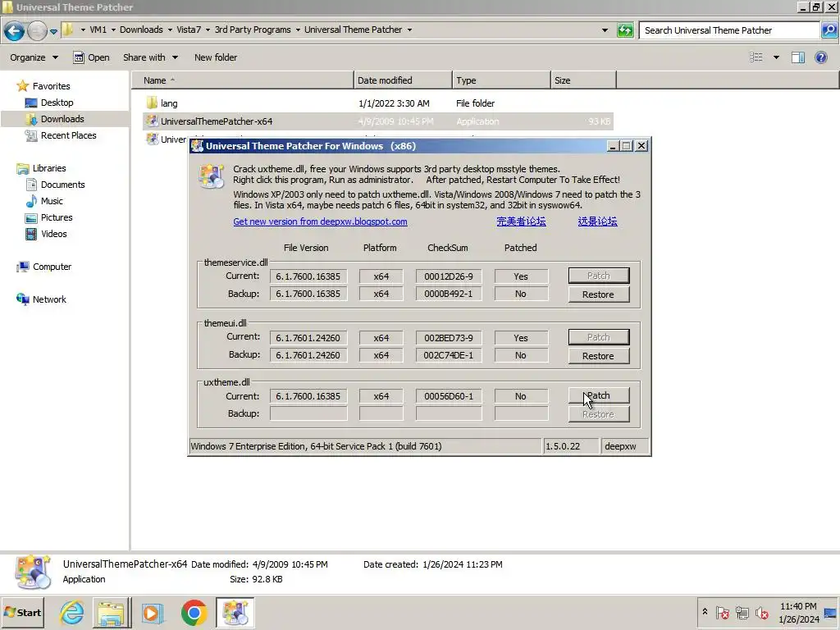Sort by the Type column header
Viewport: 840px width, 630px height.
501,80
